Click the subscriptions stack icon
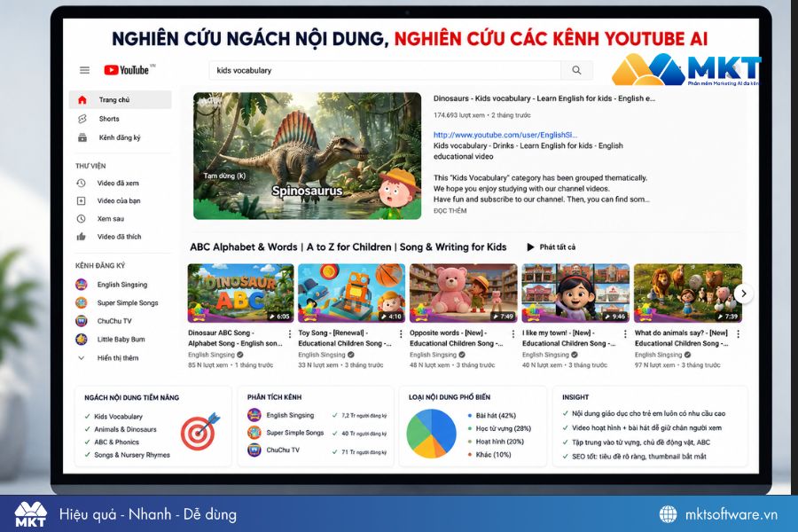798x532 pixels. (x=82, y=137)
